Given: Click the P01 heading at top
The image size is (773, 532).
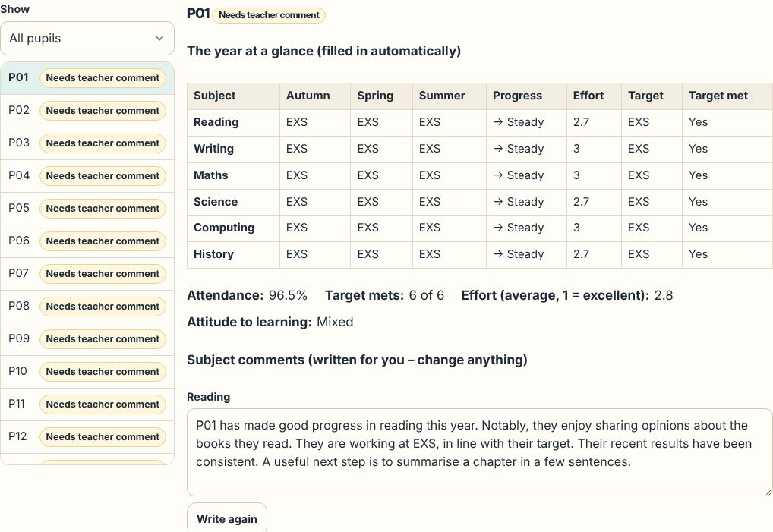Looking at the screenshot, I should click(x=198, y=14).
